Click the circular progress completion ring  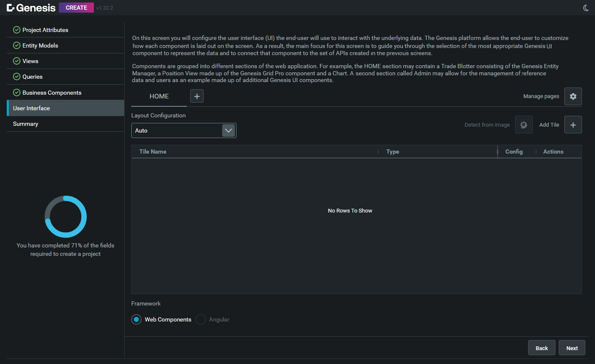[x=66, y=217]
